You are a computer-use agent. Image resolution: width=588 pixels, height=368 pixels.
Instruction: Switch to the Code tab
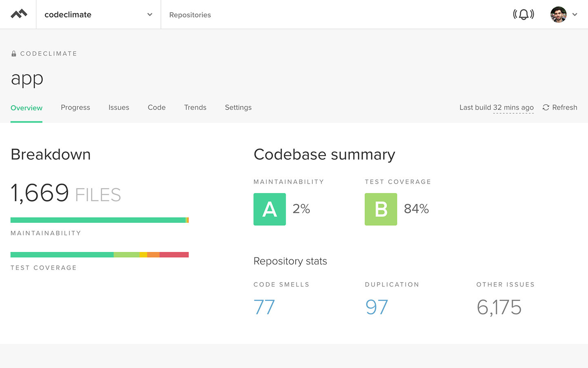click(157, 108)
